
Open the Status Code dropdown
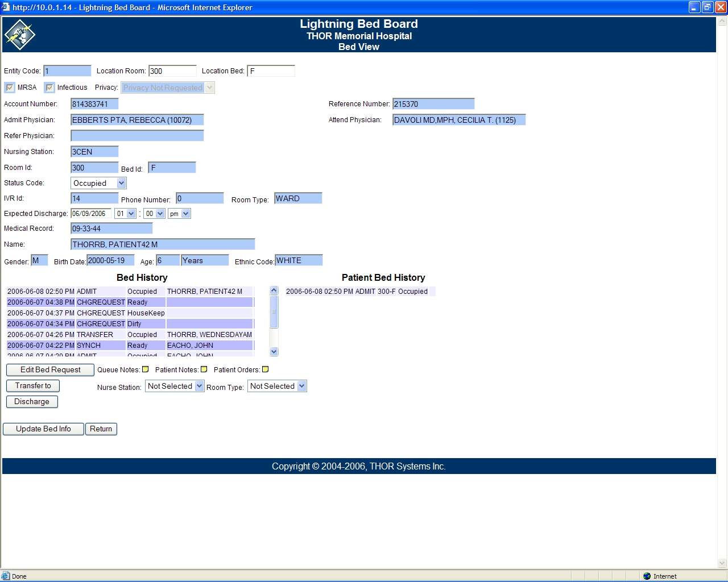pos(98,183)
